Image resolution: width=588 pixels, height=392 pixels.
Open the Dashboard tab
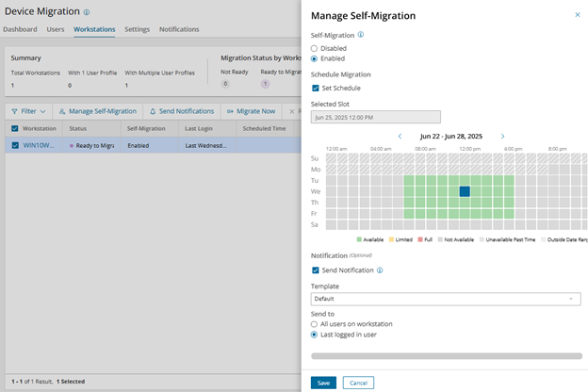point(20,29)
